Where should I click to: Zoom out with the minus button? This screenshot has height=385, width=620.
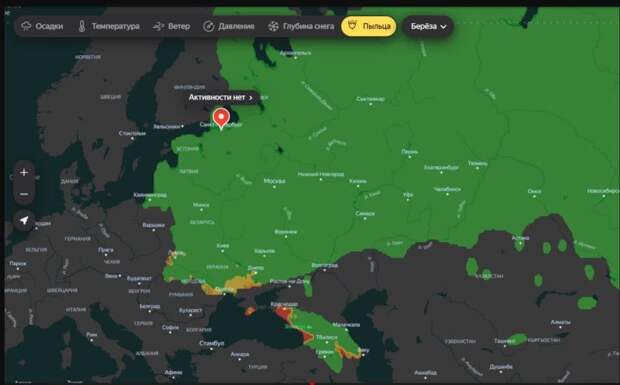[x=24, y=194]
